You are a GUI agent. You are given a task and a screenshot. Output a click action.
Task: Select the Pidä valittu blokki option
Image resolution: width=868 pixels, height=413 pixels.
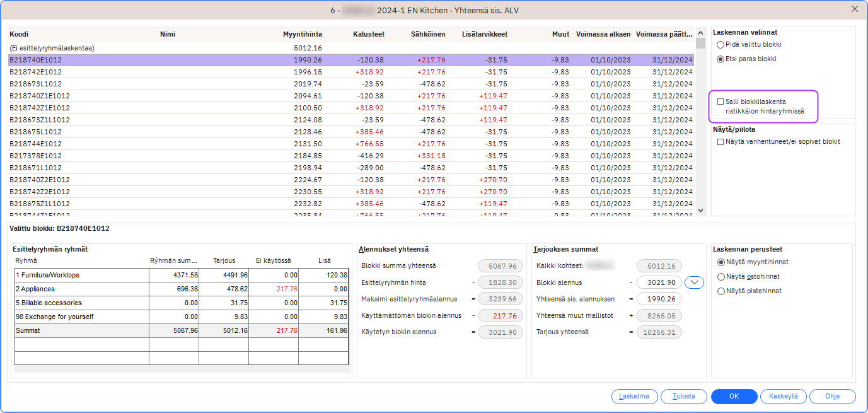tap(720, 45)
